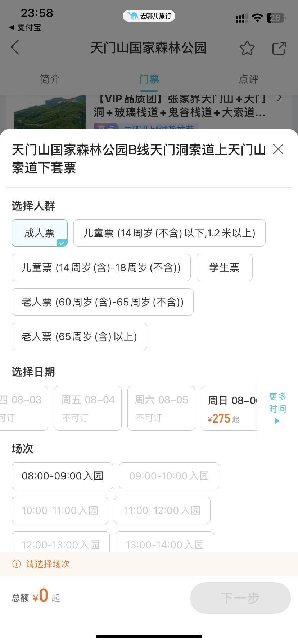
Task: Favorite the park with star icon
Action: pyautogui.click(x=247, y=48)
